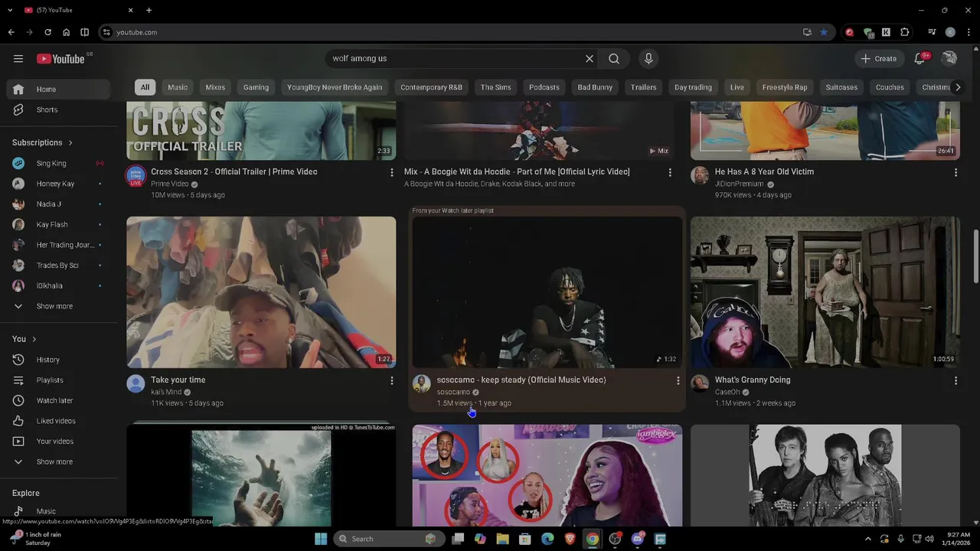Open options for Take your time video
980x551 pixels.
392,380
